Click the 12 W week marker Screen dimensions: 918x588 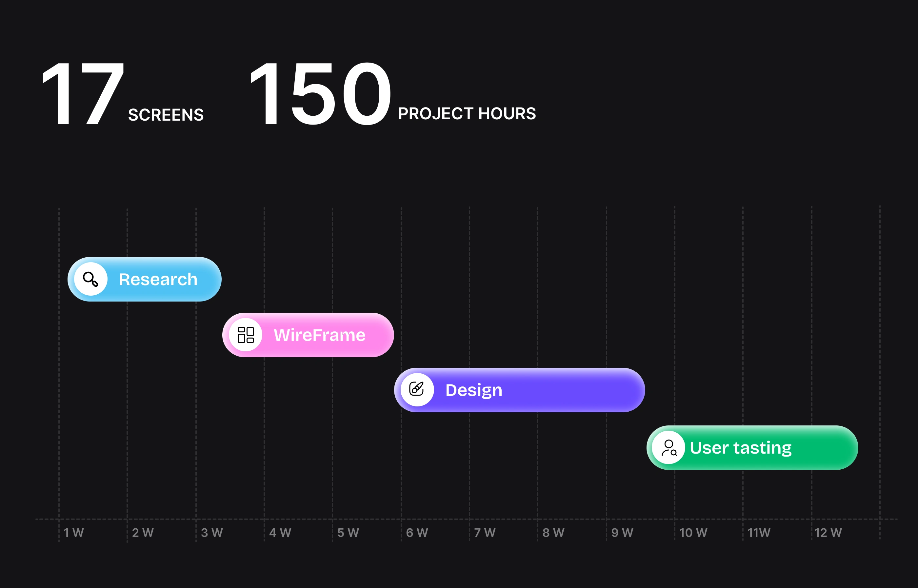828,533
